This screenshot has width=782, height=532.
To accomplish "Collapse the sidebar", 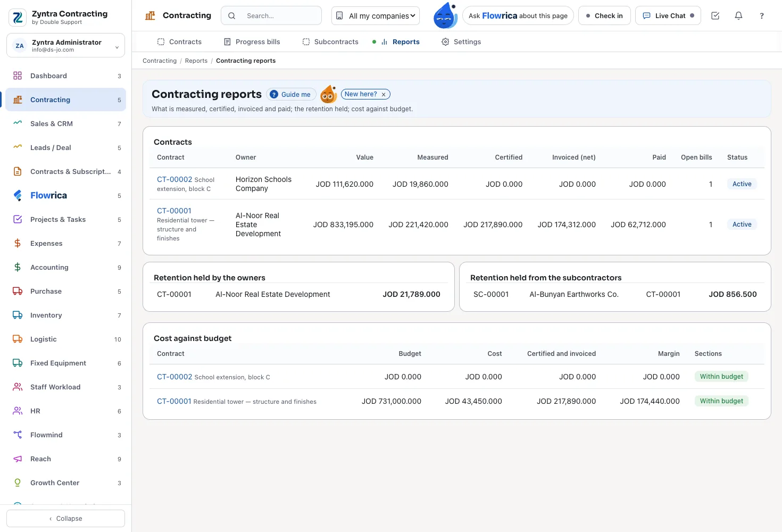I will tap(65, 519).
